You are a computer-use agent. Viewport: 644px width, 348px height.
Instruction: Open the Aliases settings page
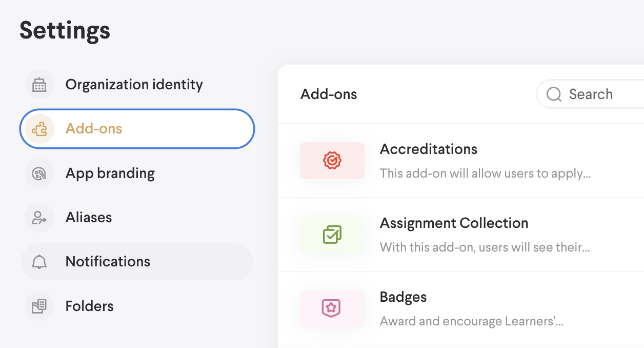(x=89, y=218)
